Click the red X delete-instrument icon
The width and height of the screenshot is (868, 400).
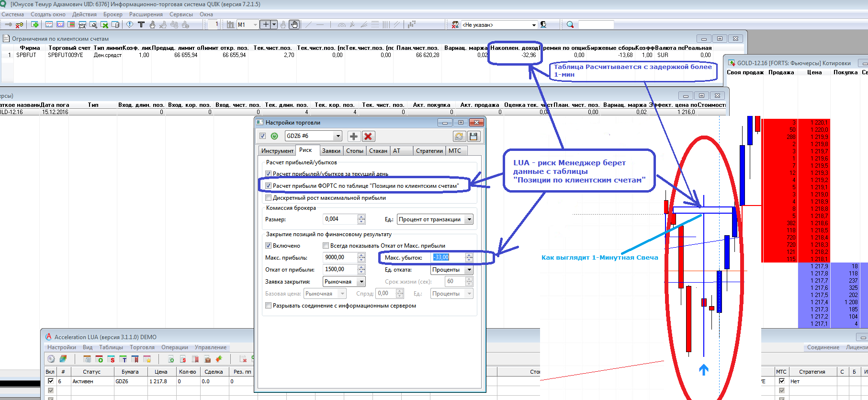point(368,137)
